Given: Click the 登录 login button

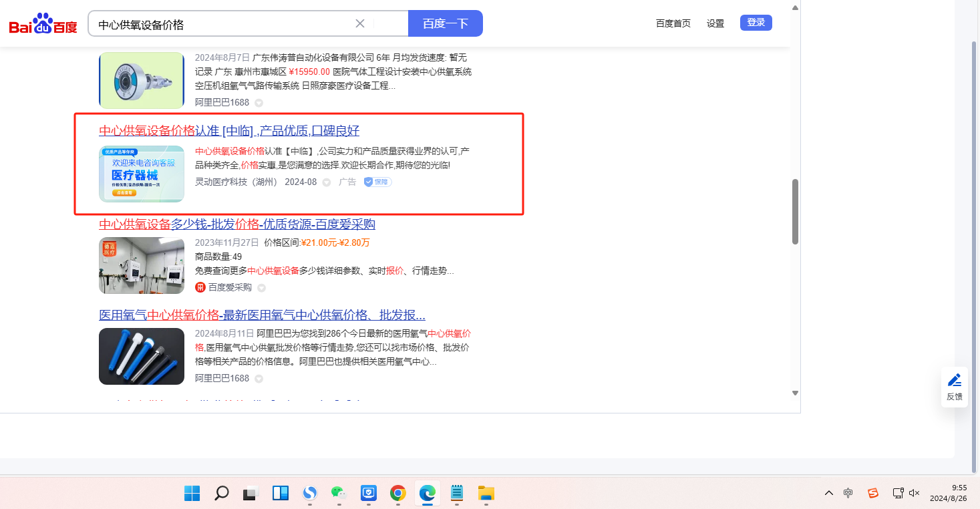Looking at the screenshot, I should tap(756, 23).
